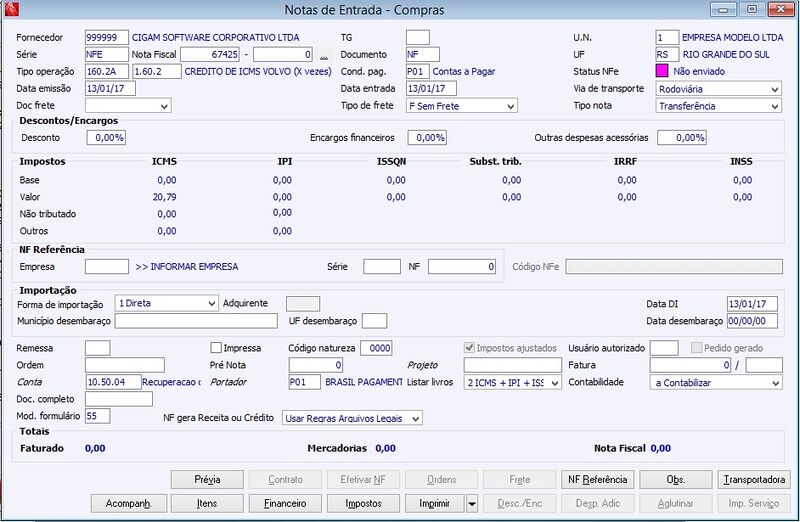800x522 pixels.
Task: Click the Financeiro button
Action: pyautogui.click(x=285, y=504)
